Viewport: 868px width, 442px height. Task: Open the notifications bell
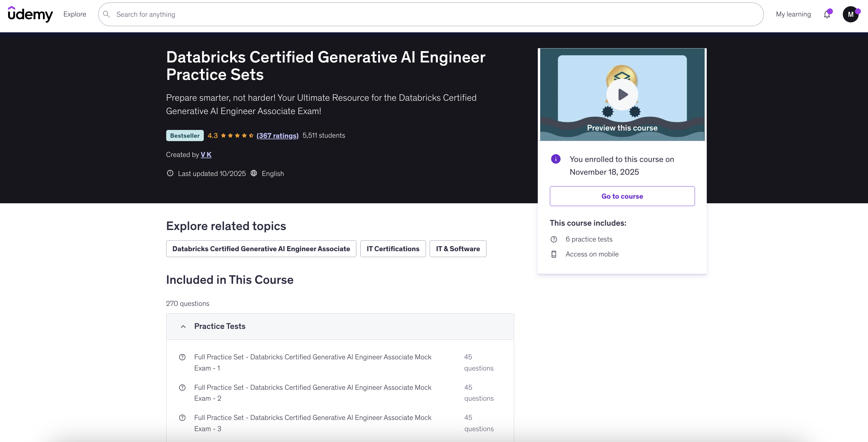coord(827,15)
